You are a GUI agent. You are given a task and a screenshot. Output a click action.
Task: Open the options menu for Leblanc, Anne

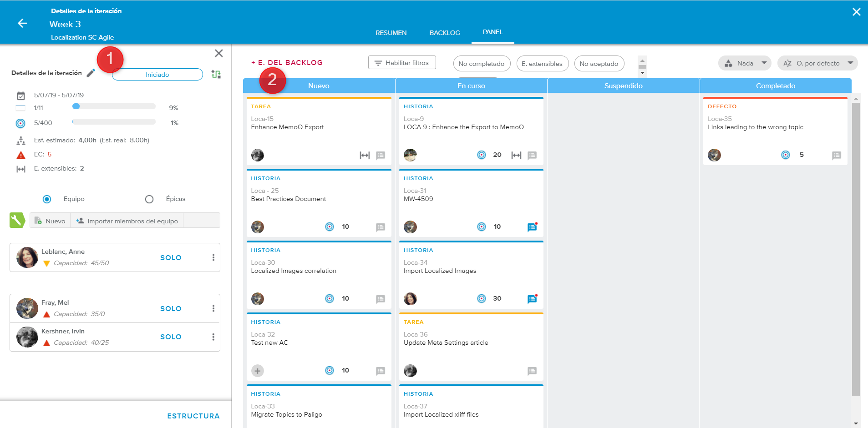(x=213, y=257)
